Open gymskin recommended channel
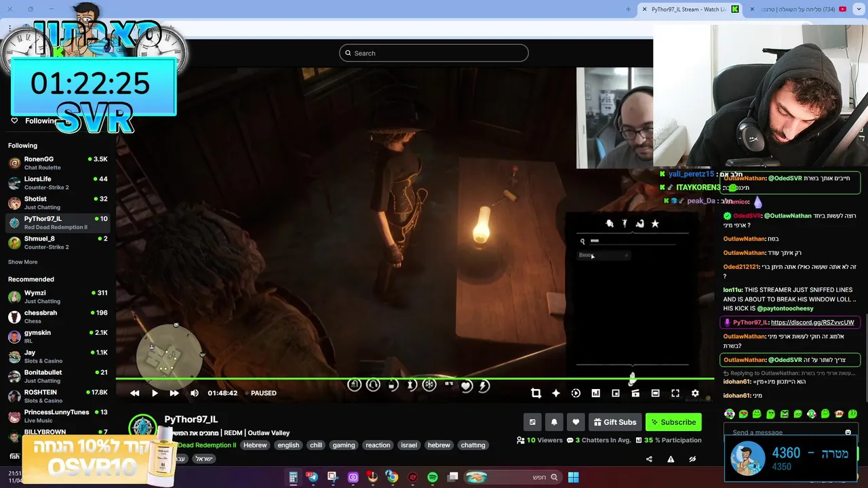The width and height of the screenshot is (868, 488). 58,336
